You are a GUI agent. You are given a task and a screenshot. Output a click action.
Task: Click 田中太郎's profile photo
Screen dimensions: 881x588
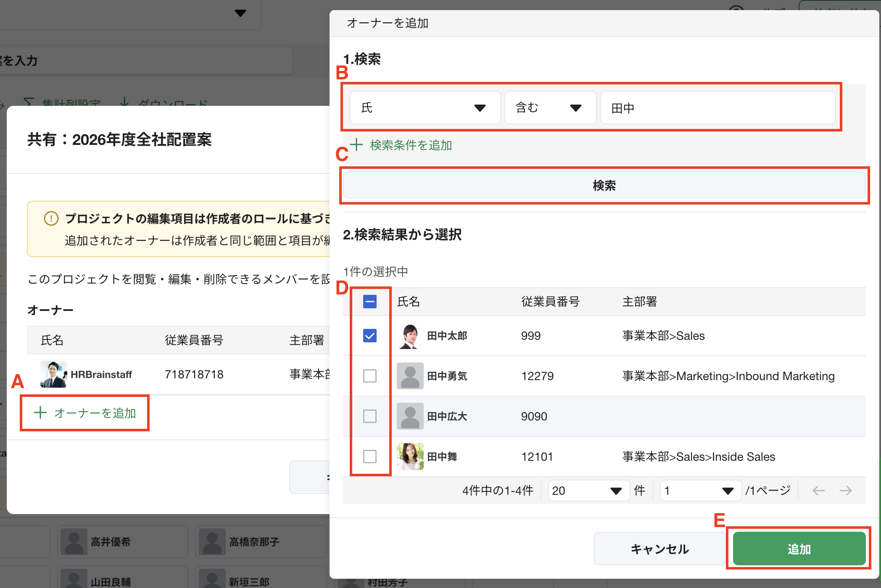point(410,336)
